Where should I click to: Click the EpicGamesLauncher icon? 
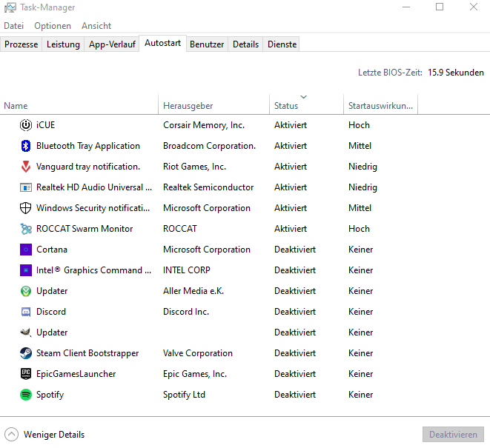click(26, 374)
